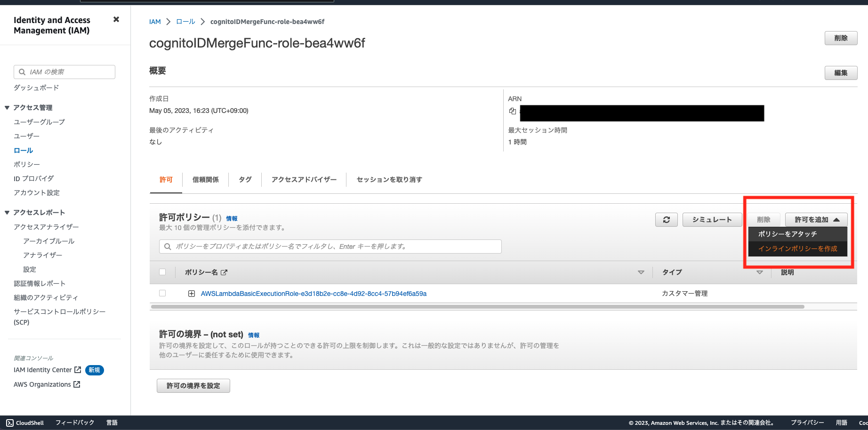Viewport: 868px width, 430px height.
Task: Open 情報 link beside 許可の境界
Action: [x=254, y=335]
